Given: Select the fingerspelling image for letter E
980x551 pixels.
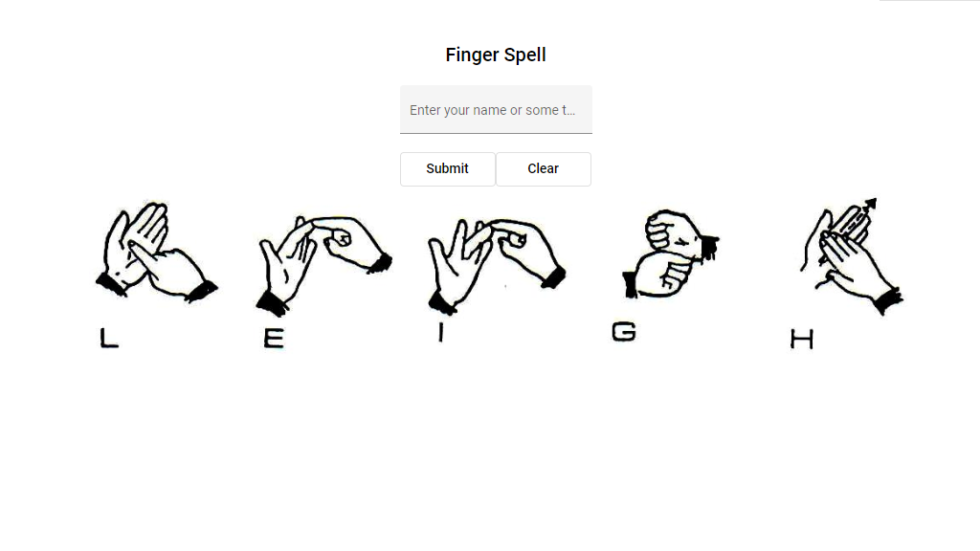Looking at the screenshot, I should 323,266.
